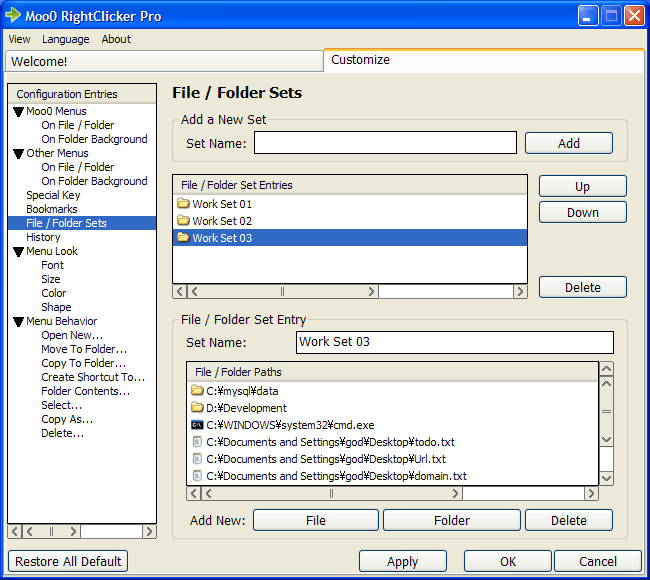This screenshot has height=580, width=650.
Task: Click right arrow of set entries horizontal scrollbar
Action: [x=520, y=291]
